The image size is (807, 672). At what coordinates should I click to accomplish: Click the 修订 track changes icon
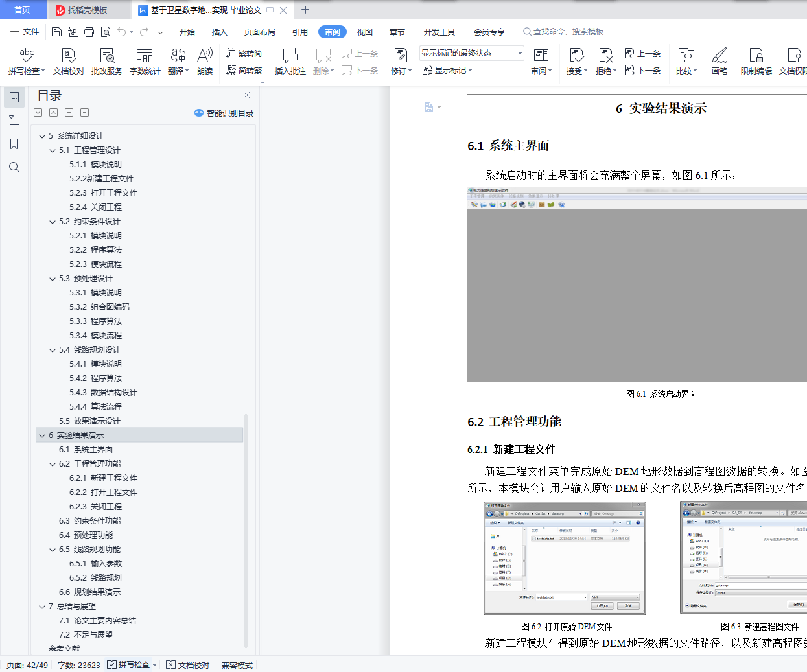(401, 56)
